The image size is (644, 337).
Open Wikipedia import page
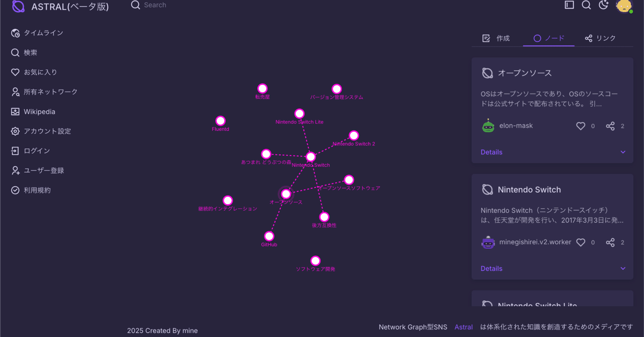click(33, 112)
